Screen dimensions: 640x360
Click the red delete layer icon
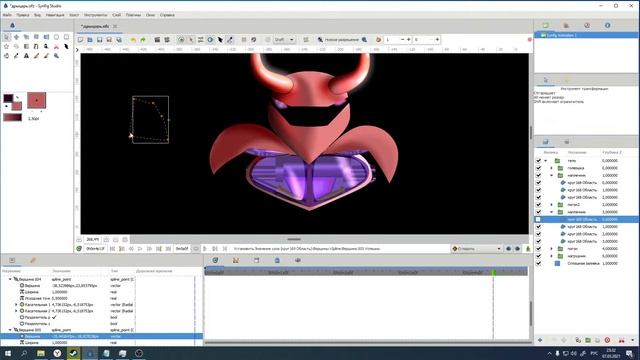tap(607, 340)
